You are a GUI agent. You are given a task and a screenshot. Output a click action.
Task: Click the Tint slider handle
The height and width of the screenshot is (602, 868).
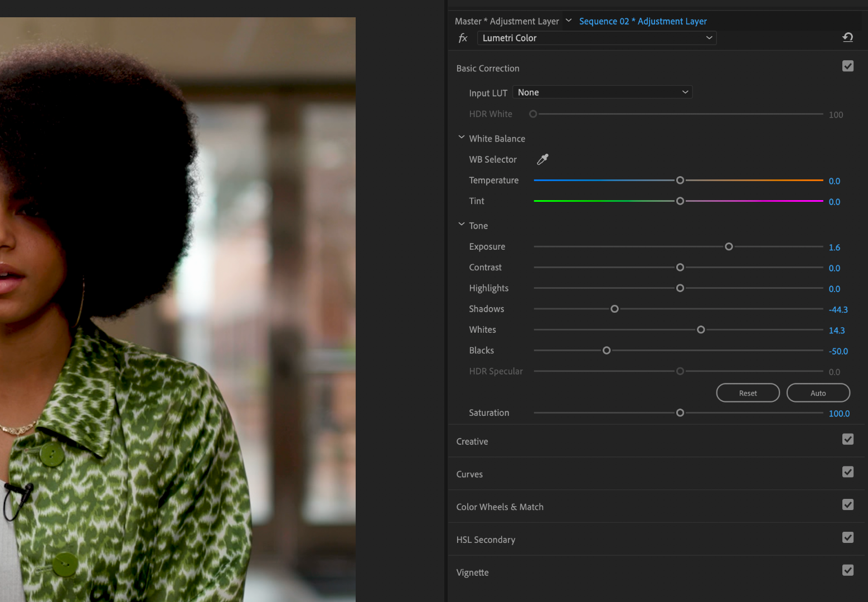click(x=680, y=201)
